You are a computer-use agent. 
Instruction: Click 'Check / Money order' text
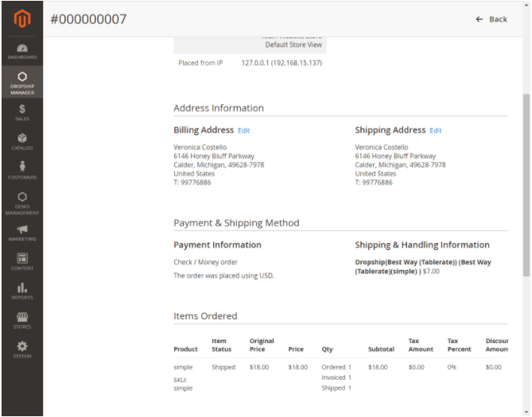tap(206, 262)
